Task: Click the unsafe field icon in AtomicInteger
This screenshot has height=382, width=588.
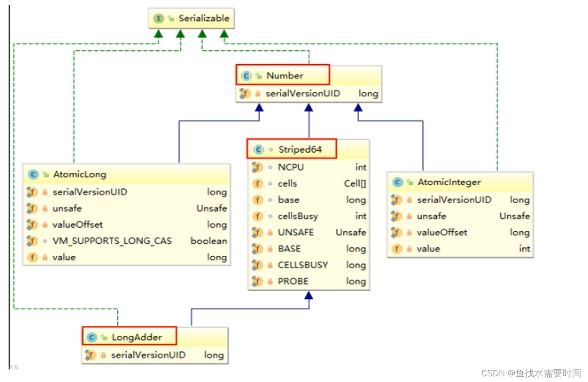Action: [397, 216]
